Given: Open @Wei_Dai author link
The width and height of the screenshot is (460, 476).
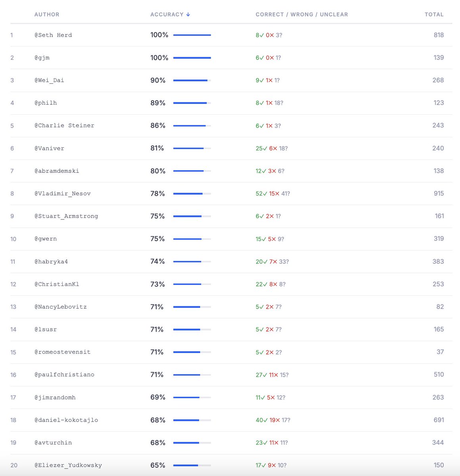Looking at the screenshot, I should pyautogui.click(x=49, y=80).
